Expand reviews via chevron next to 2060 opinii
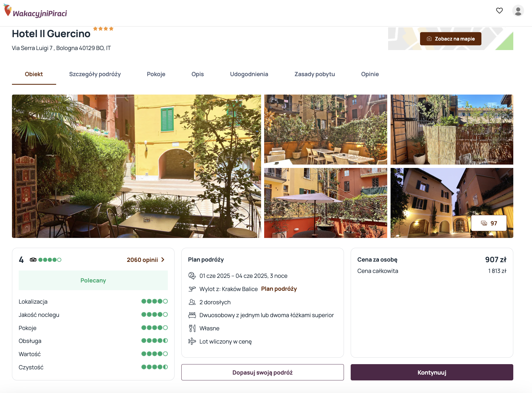 163,260
